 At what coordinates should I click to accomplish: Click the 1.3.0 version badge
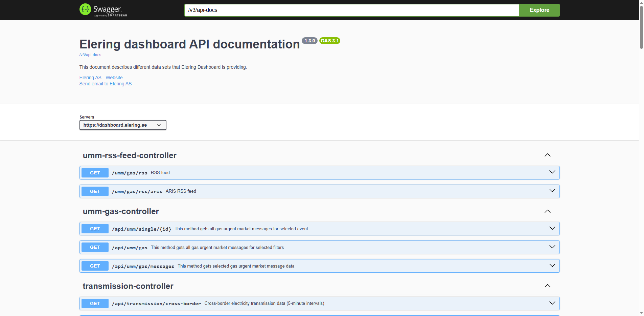click(x=309, y=41)
